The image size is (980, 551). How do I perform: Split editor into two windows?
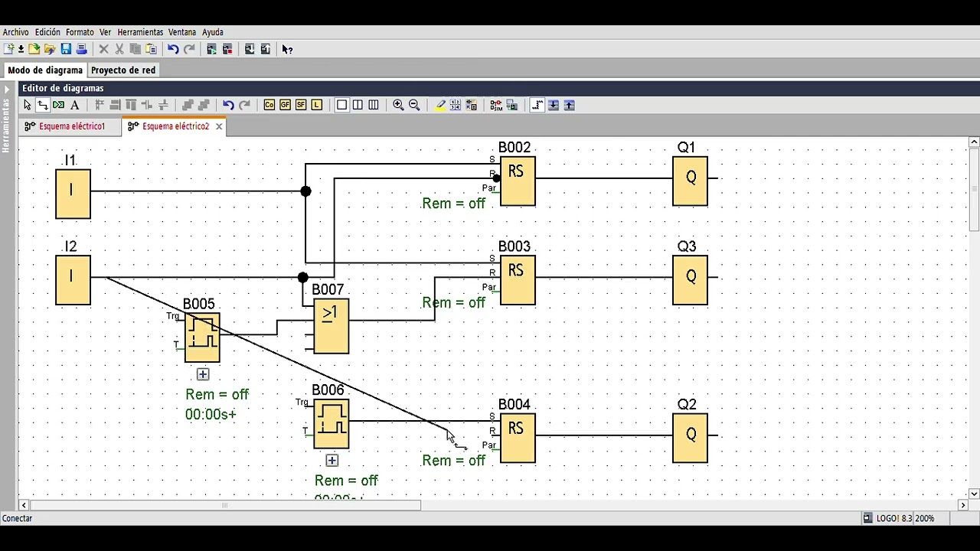358,105
